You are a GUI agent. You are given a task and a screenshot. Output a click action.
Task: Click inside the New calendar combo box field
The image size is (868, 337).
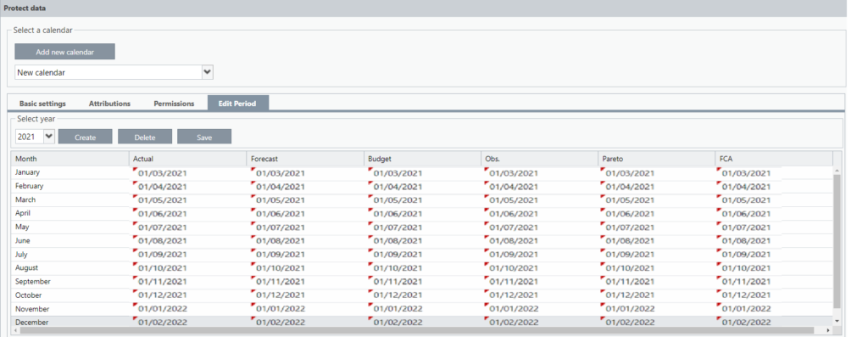pyautogui.click(x=108, y=72)
